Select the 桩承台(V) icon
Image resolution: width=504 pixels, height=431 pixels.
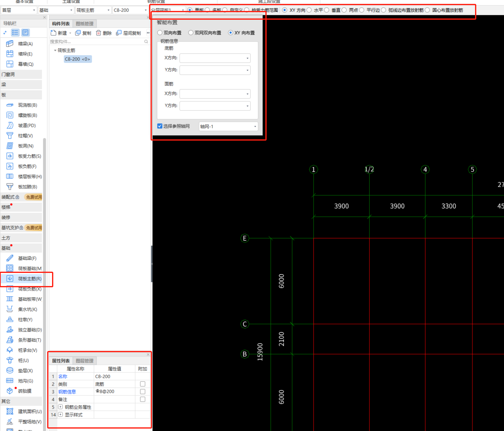click(10, 350)
